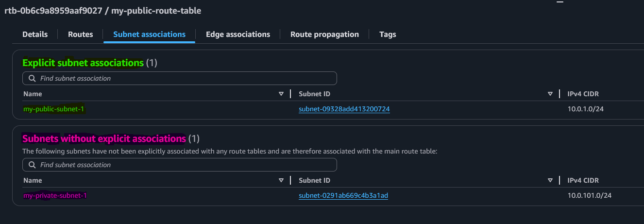Open subnet-0291ab669c4b3a1ad link
Image resolution: width=644 pixels, height=224 pixels.
[x=343, y=196]
